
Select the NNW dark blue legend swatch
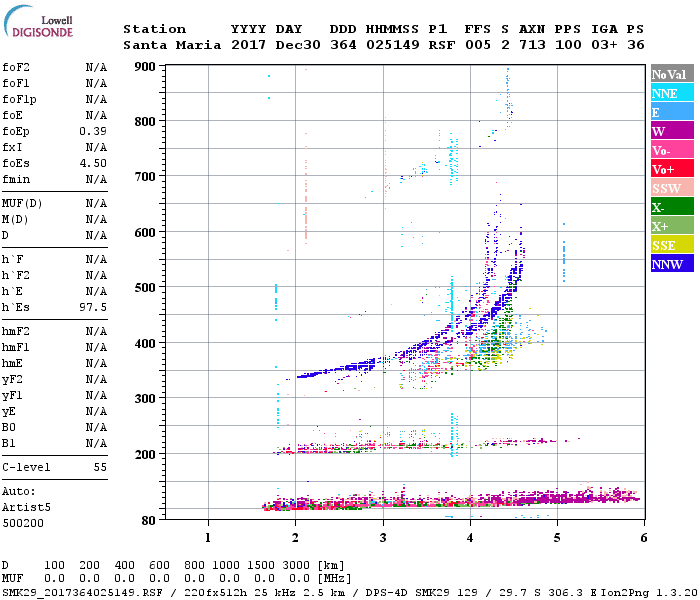coord(672,263)
